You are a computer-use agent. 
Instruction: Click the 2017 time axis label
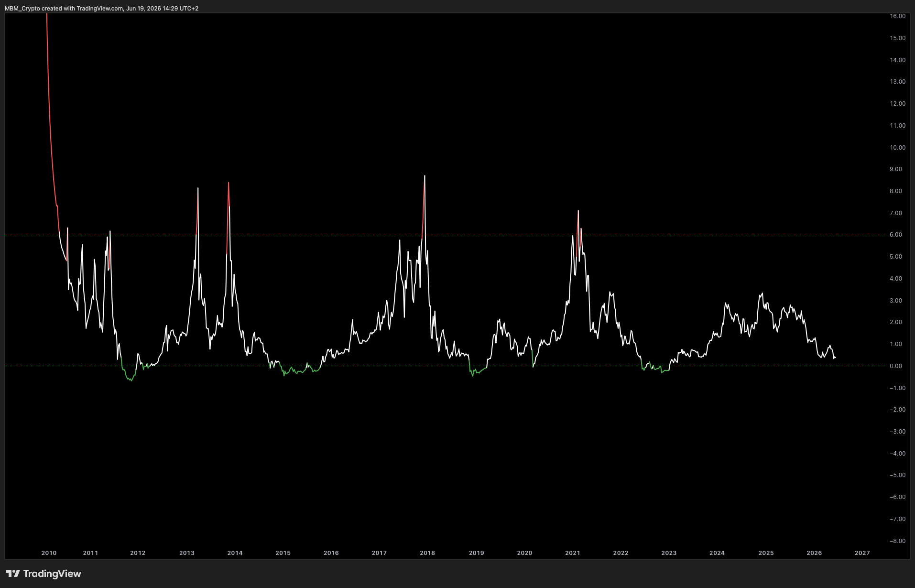pos(379,553)
